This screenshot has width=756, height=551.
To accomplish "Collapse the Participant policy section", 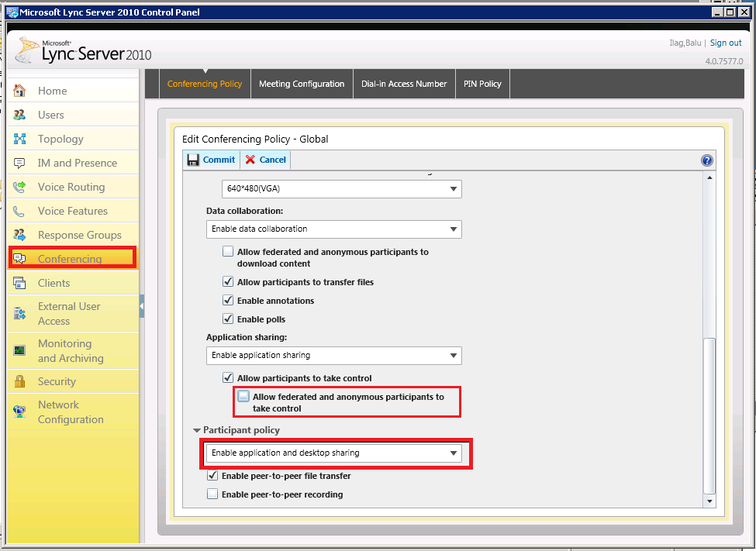I will click(x=197, y=430).
